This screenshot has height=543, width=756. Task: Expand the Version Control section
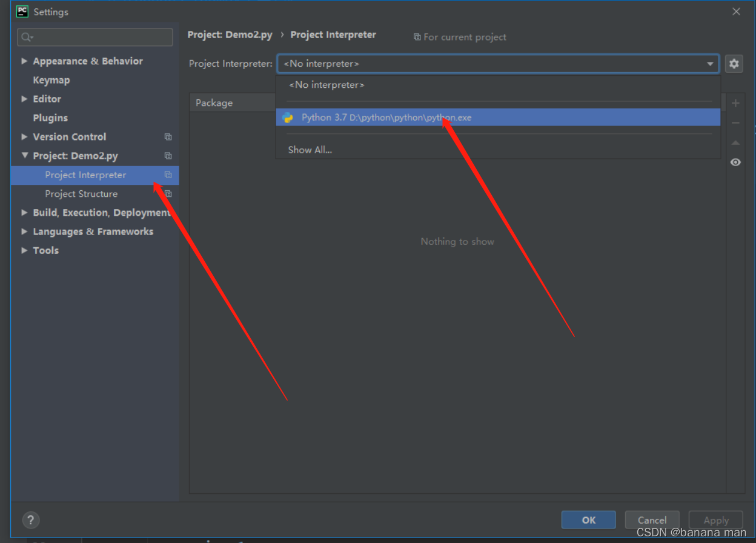click(24, 137)
